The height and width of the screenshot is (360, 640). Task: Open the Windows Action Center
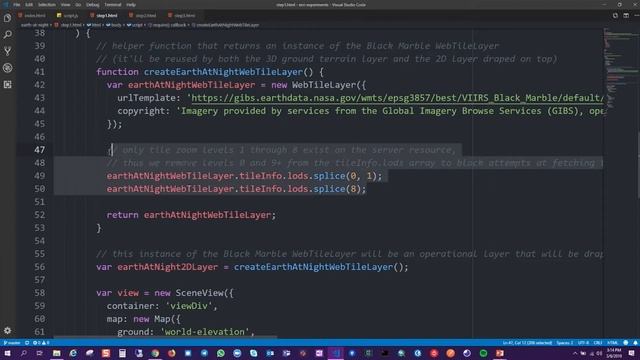tap(631, 353)
